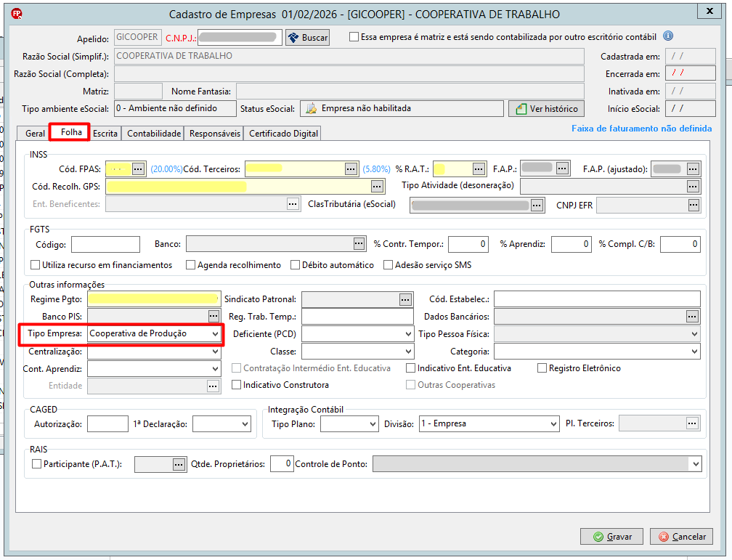Open the Escrita tab
The width and height of the screenshot is (732, 560).
tap(105, 134)
